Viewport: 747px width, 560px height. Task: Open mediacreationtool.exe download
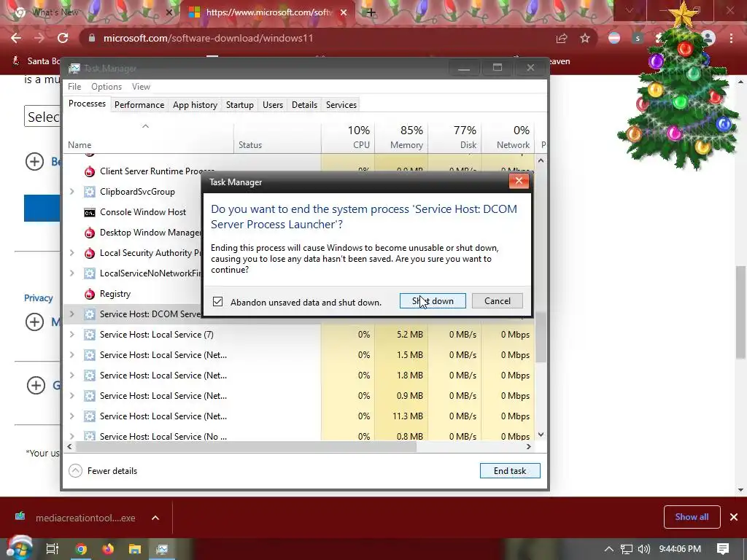pos(76,518)
